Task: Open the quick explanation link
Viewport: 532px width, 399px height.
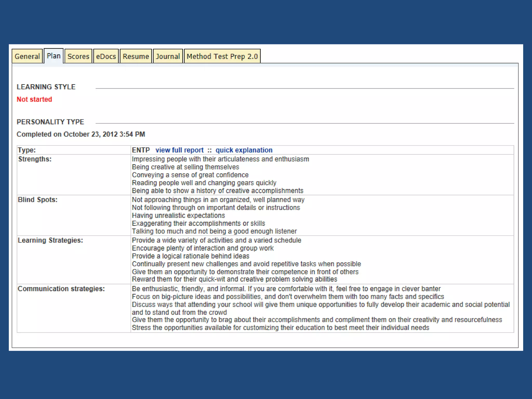Action: (x=244, y=150)
